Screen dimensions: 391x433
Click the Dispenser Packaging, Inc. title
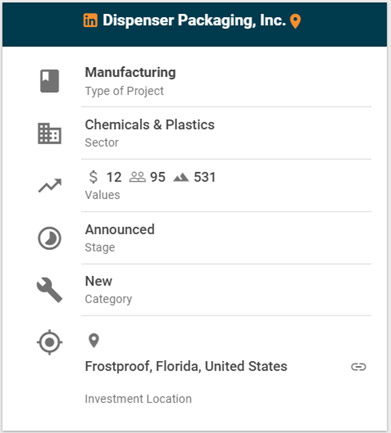(x=194, y=21)
